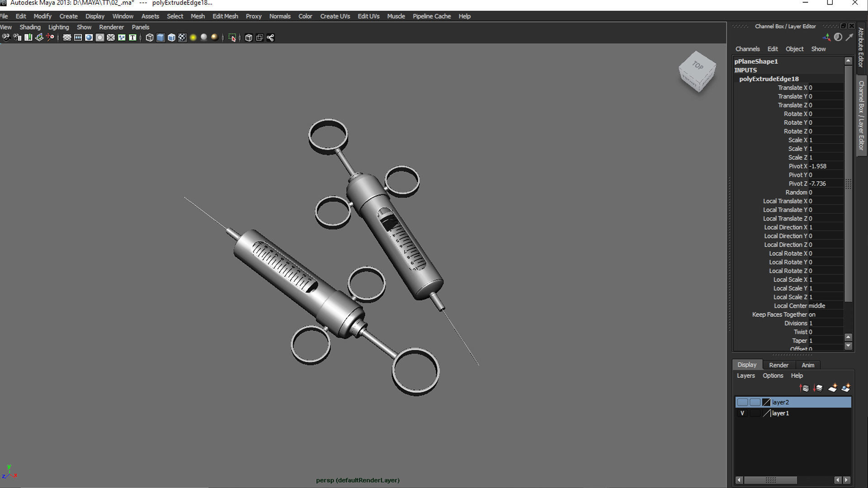
Task: Click the Isolate Select icon
Action: pos(232,38)
